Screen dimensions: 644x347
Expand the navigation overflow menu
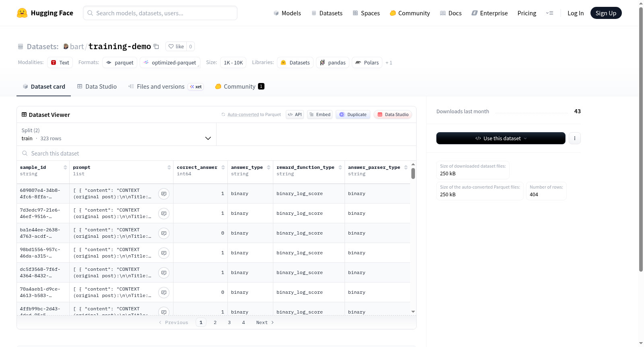pyautogui.click(x=549, y=13)
